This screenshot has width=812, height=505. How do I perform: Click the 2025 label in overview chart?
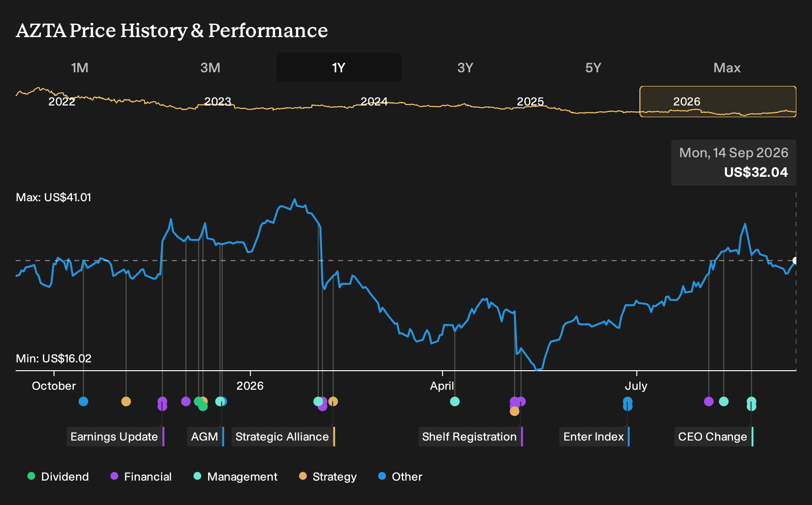pos(531,102)
